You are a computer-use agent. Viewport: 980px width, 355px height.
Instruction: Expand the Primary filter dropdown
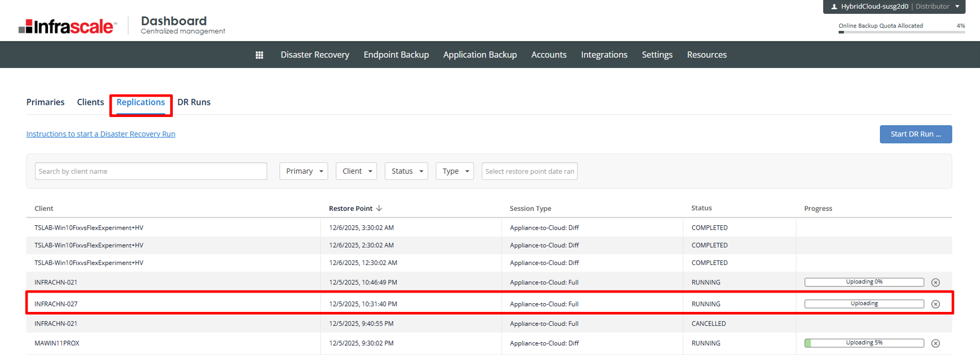point(304,171)
